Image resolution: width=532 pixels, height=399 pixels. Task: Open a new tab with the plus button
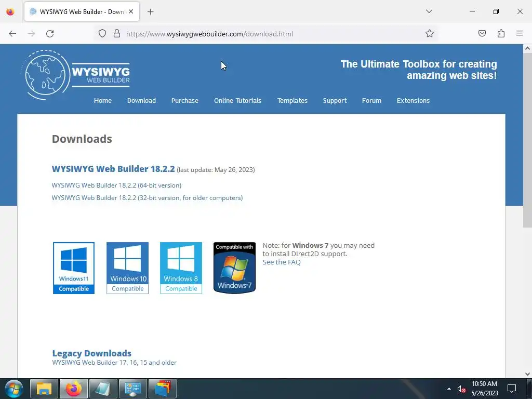click(151, 12)
